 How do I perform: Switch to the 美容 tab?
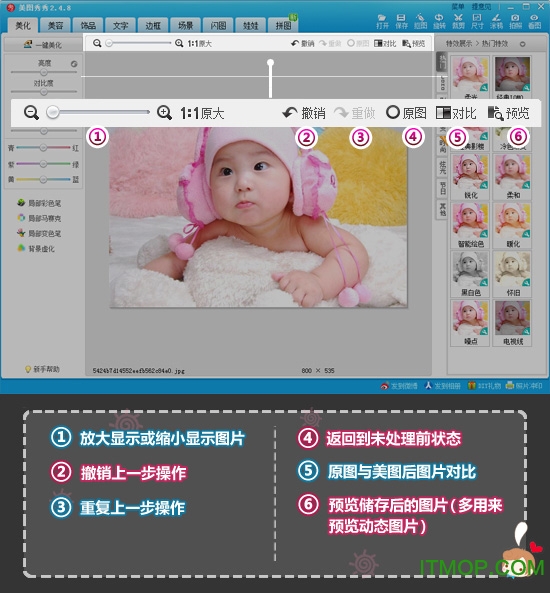click(x=55, y=25)
